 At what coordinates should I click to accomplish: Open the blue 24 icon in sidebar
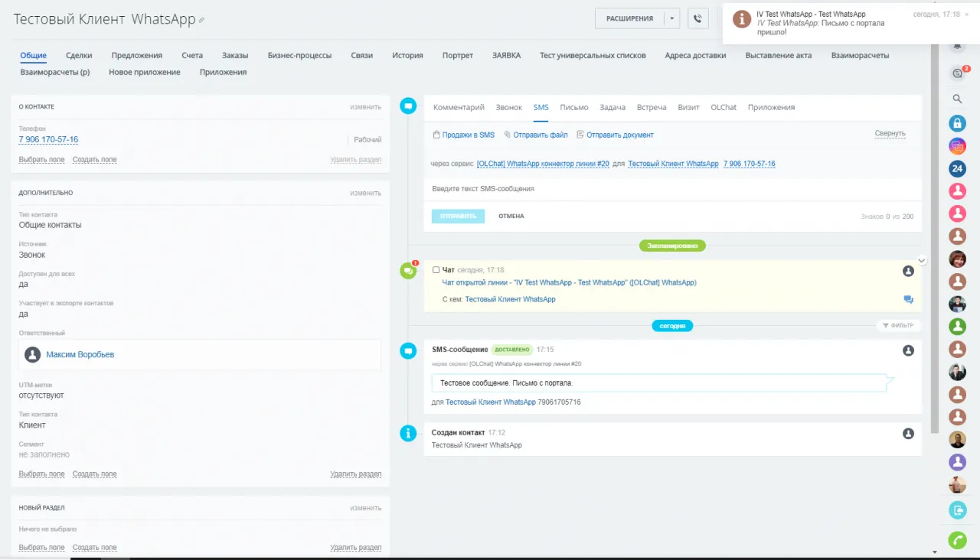957,168
